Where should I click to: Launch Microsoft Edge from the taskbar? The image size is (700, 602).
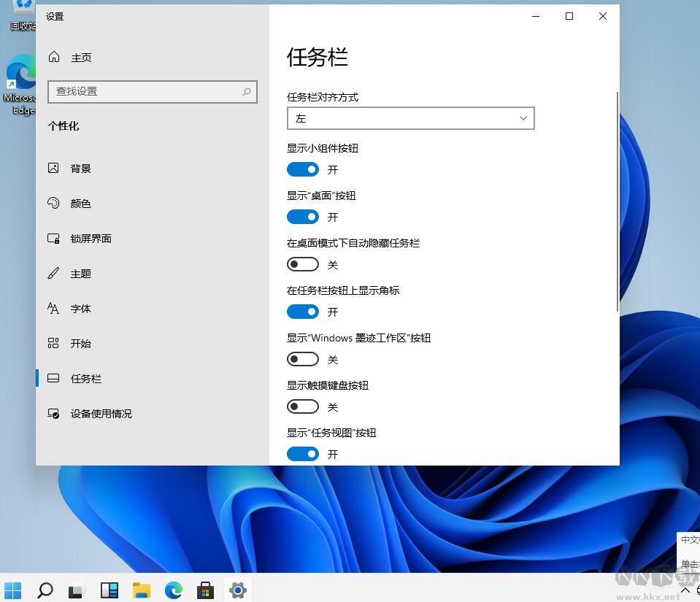coord(173,590)
